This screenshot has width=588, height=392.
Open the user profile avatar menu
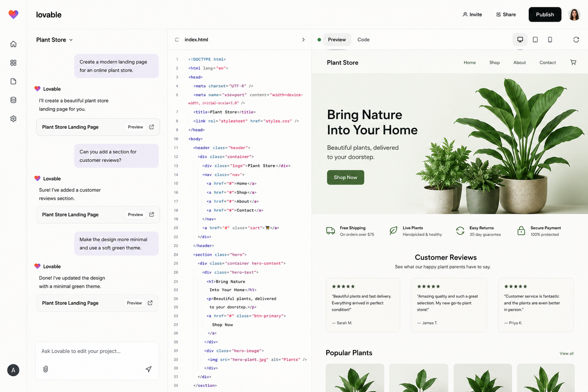574,15
